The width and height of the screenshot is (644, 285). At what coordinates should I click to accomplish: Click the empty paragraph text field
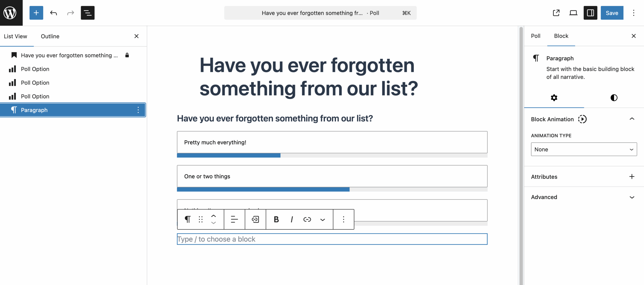pos(332,239)
